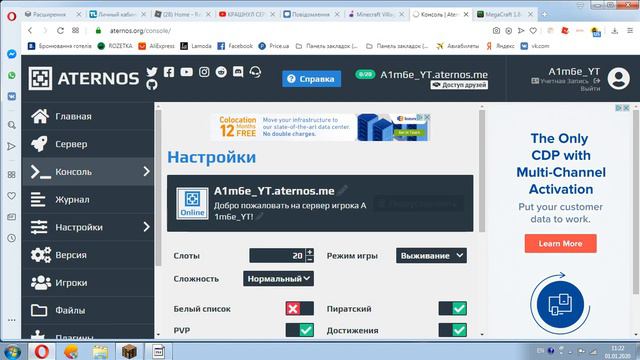
Task: Switch to MegaCraft browser tab
Action: coord(504,14)
